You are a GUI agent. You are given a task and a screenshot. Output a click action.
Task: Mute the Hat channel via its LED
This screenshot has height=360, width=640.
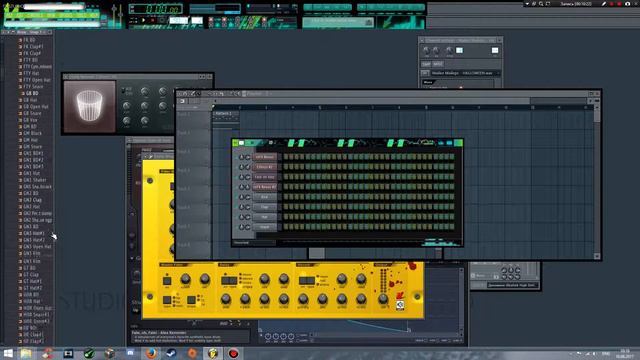[236, 217]
